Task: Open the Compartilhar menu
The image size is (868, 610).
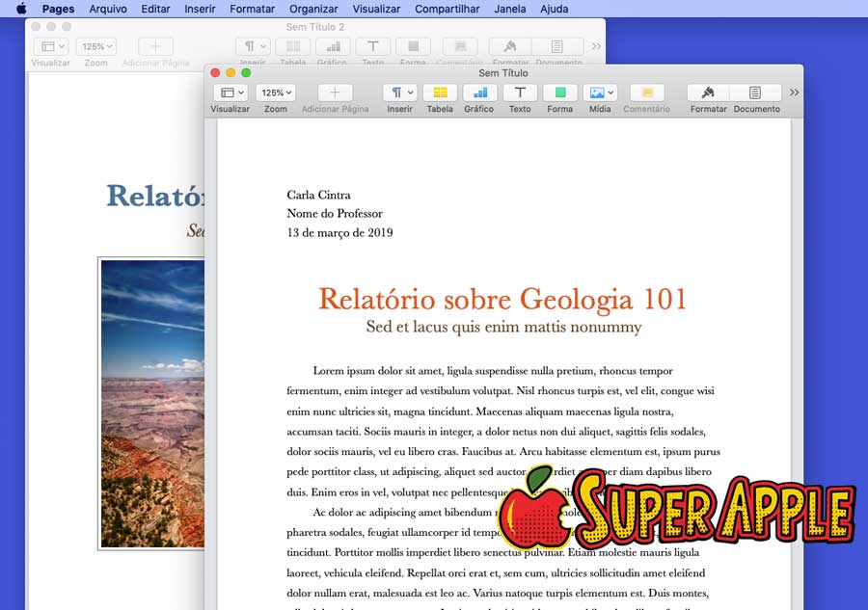Action: (447, 9)
